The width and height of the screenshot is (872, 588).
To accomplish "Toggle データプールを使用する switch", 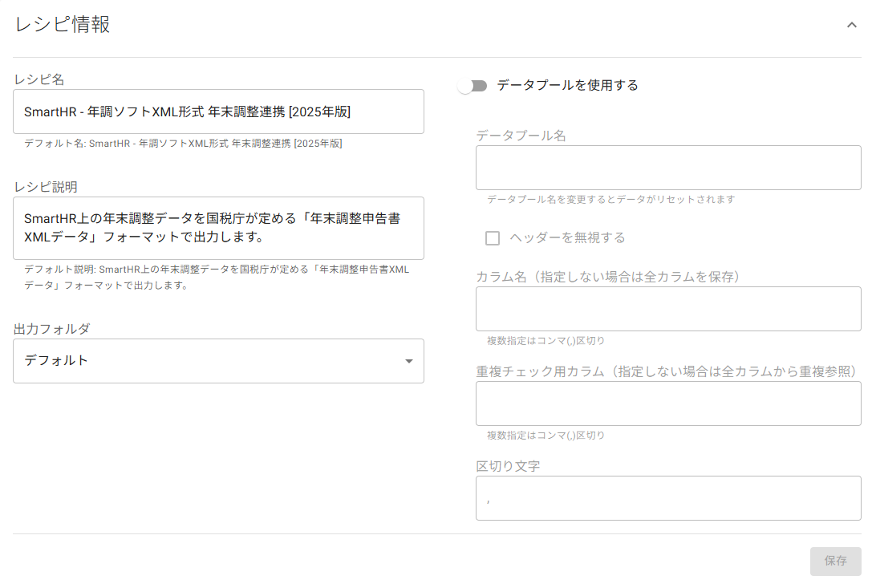I will [473, 86].
